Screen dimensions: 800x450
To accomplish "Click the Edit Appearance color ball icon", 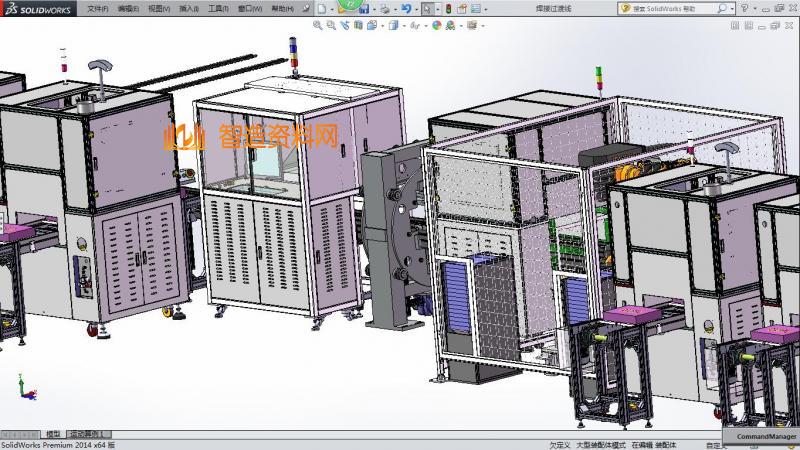I will tap(437, 25).
